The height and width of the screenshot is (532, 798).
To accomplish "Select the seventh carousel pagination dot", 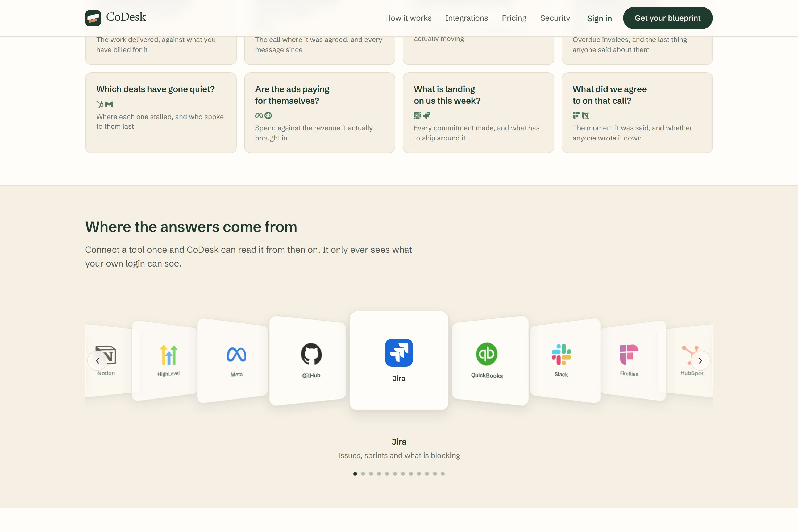I will [403, 474].
